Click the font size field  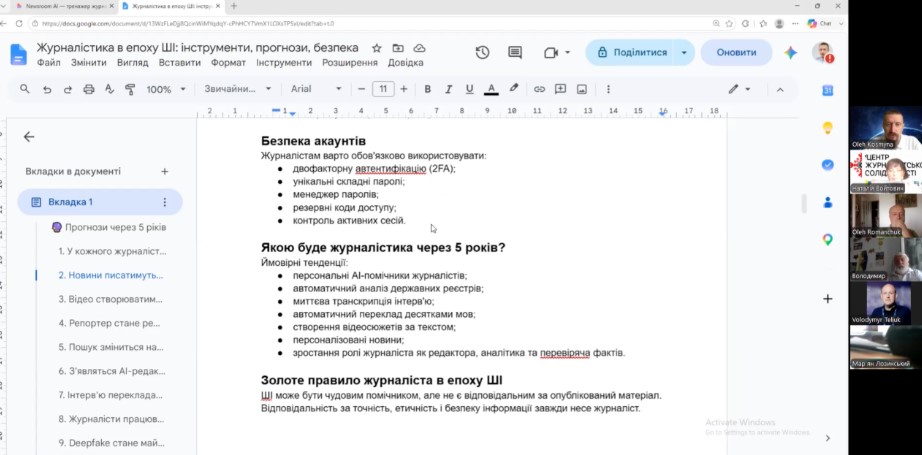coord(383,89)
